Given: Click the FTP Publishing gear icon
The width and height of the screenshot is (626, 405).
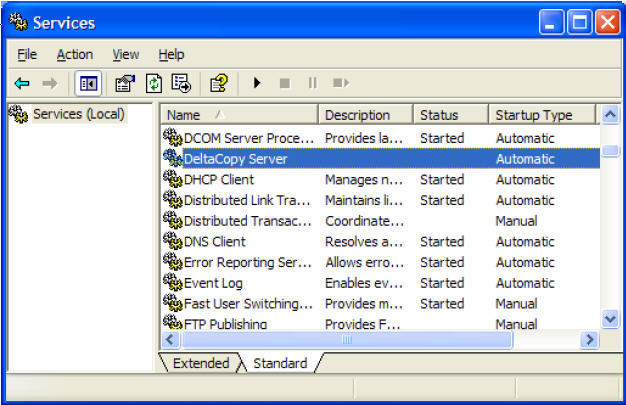Looking at the screenshot, I should [172, 323].
